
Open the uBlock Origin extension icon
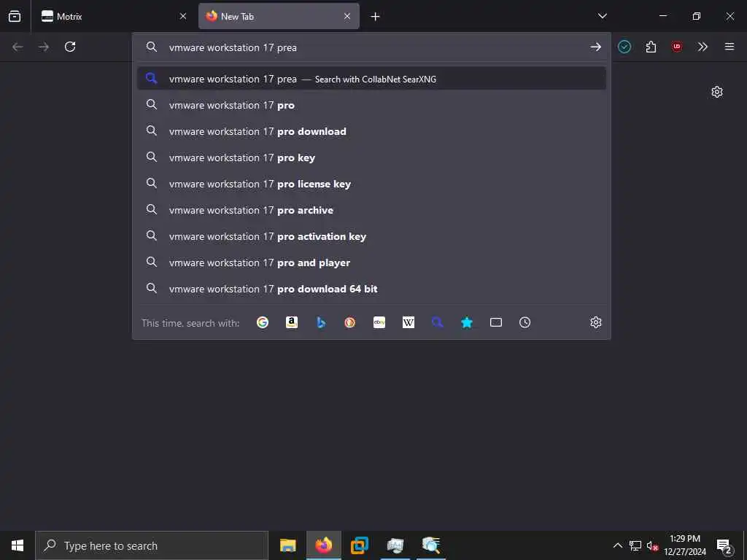click(676, 47)
